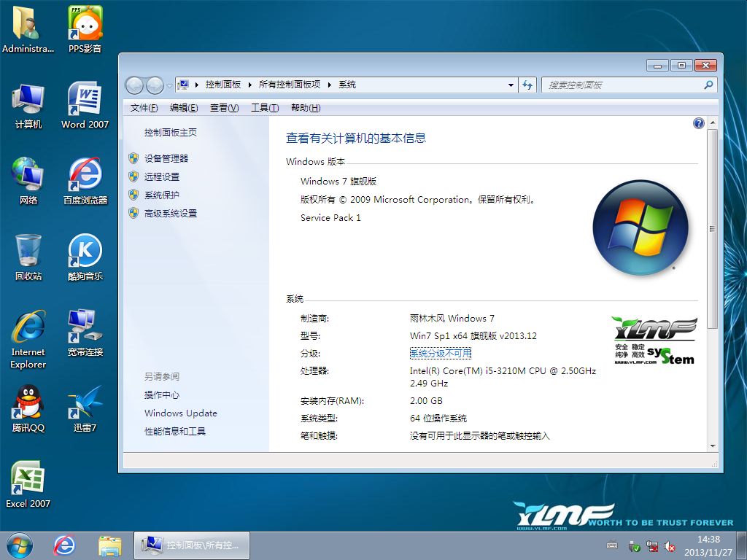Click the Windows 7 旗舰版 edition text
This screenshot has width=747, height=560.
pos(338,182)
